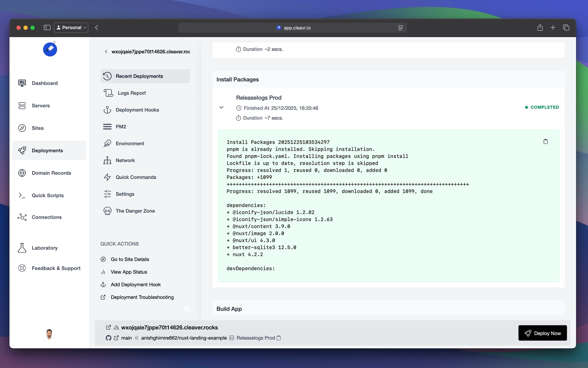
Task: Open new tab with plus icon
Action: pyautogui.click(x=553, y=28)
